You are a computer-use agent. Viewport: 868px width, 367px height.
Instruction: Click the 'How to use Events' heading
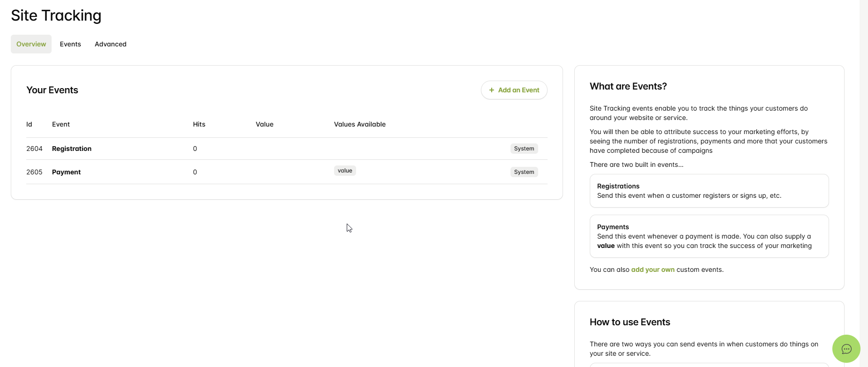[630, 322]
